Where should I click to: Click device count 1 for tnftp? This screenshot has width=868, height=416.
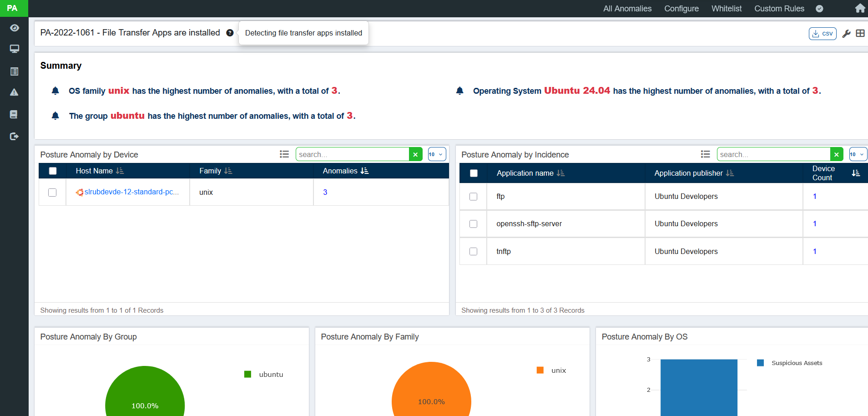click(x=815, y=251)
